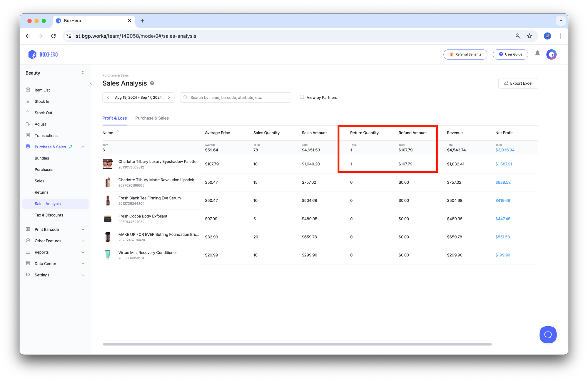This screenshot has width=588, height=381.
Task: Go back in browser history
Action: 28,36
